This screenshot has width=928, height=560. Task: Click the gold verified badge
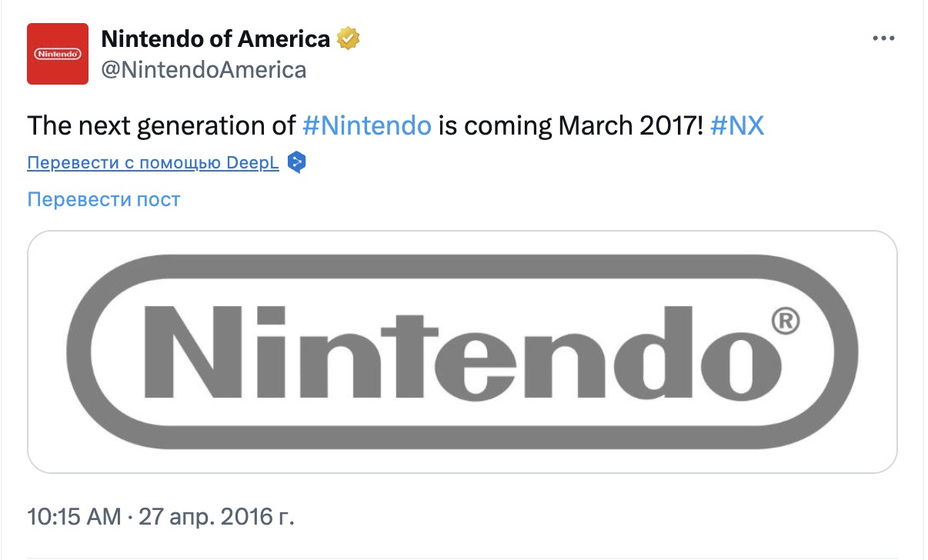[x=349, y=38]
